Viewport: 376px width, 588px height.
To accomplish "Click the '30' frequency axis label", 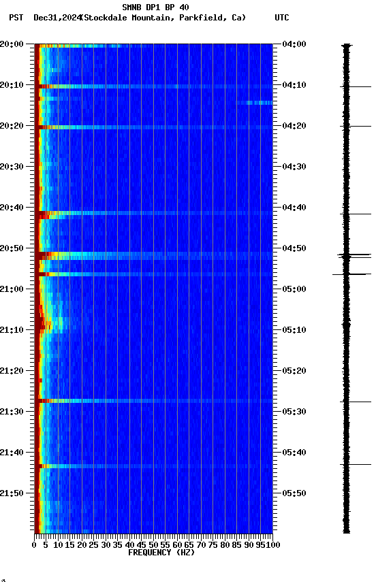I will [106, 545].
